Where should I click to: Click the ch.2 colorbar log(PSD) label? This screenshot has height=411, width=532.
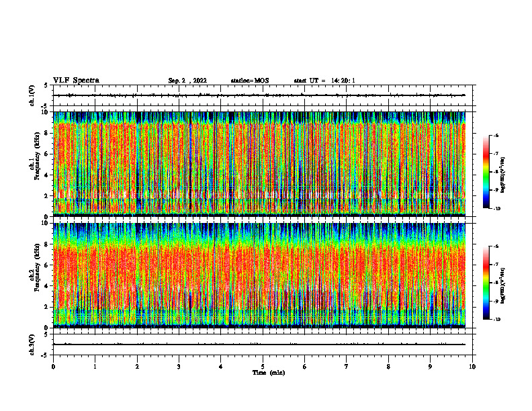point(503,286)
